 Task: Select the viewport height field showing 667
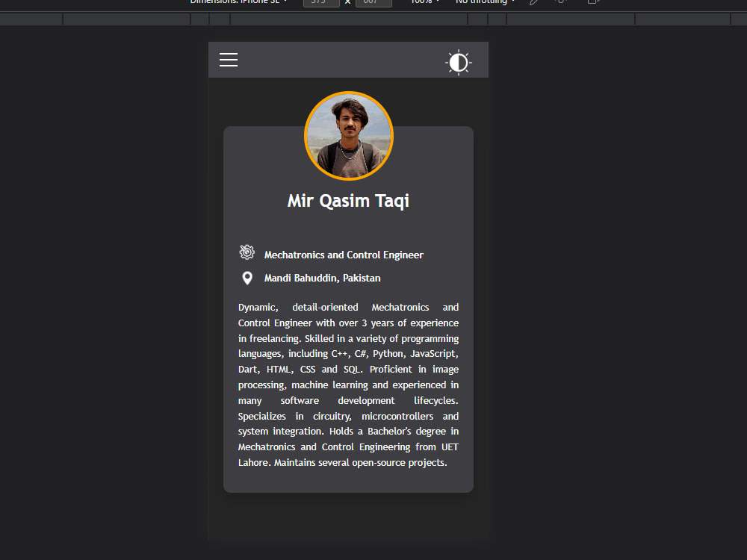[x=373, y=2]
